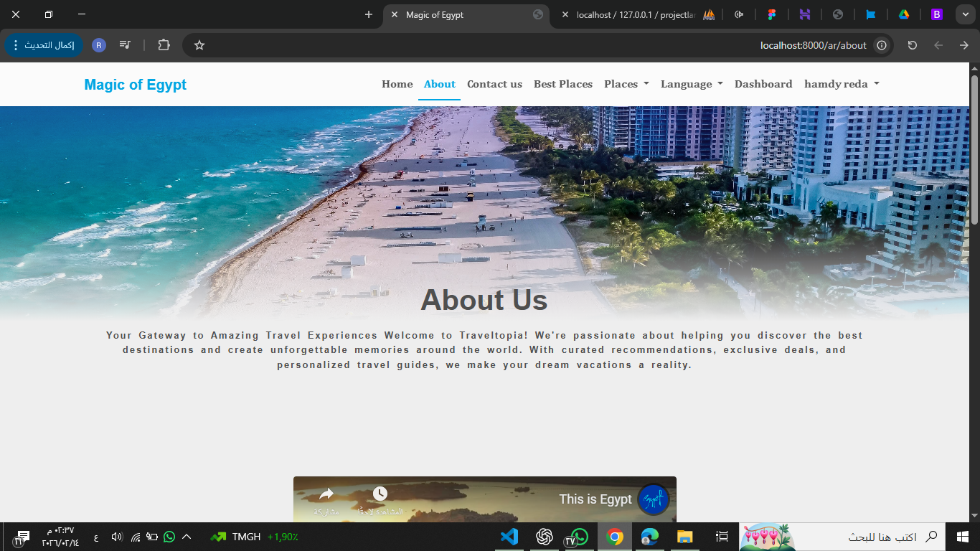
Task: Click the Magic of Egypt brand link
Action: click(x=135, y=85)
